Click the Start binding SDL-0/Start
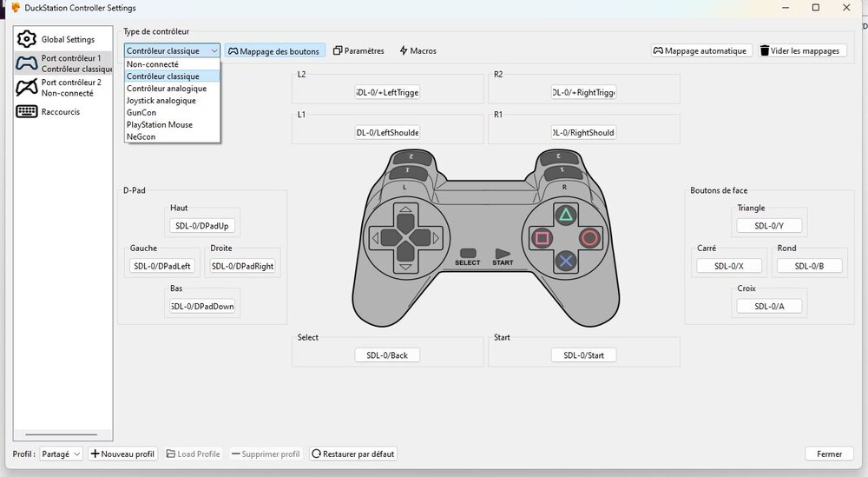 (x=583, y=354)
